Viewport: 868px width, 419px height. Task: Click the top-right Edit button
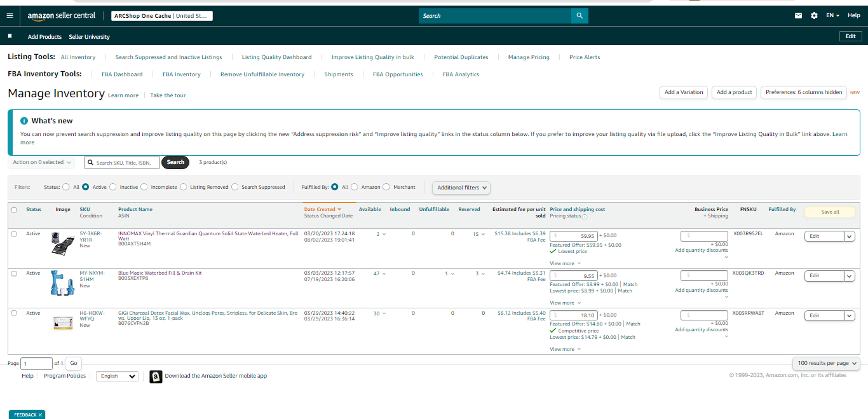(x=850, y=36)
